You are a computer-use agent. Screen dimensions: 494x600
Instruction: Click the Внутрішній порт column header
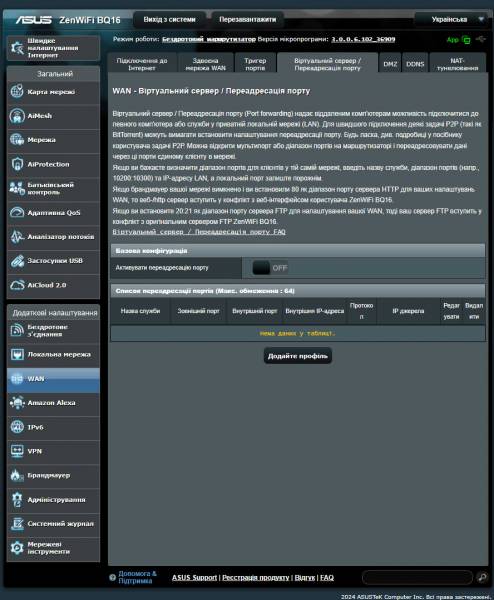(x=254, y=311)
